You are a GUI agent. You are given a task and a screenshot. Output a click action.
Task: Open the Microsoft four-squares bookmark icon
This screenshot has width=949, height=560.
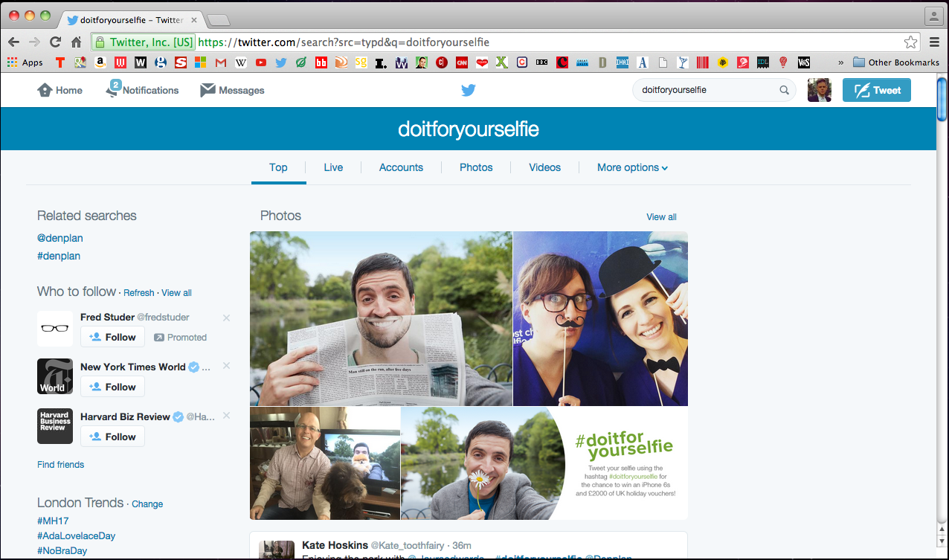[x=200, y=62]
